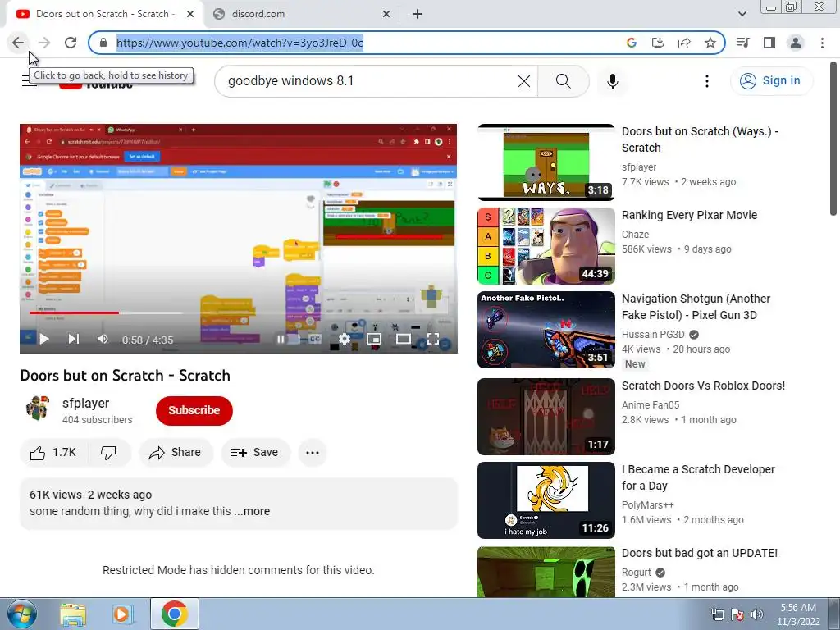Clear the search box with X
Screen dimensions: 840x630
(524, 81)
